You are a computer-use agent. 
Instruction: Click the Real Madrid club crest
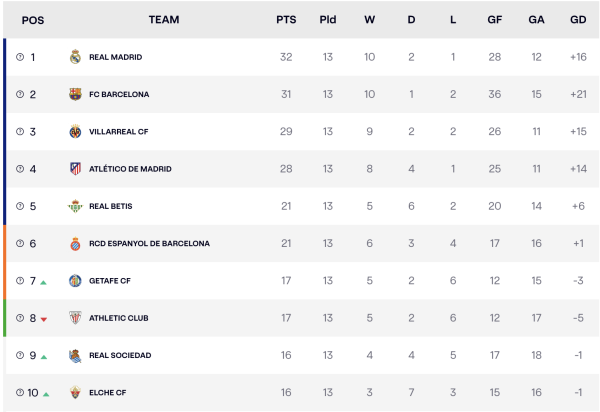click(x=75, y=57)
